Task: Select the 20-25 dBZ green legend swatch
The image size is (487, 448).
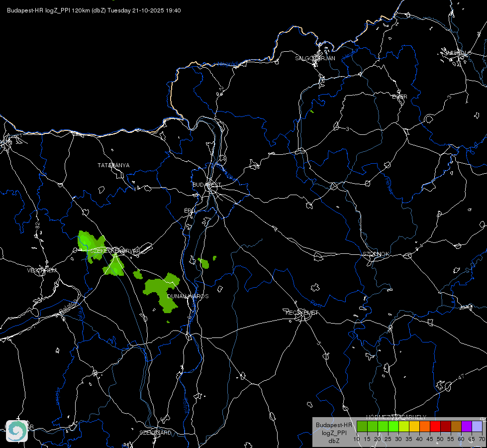Action: click(383, 426)
